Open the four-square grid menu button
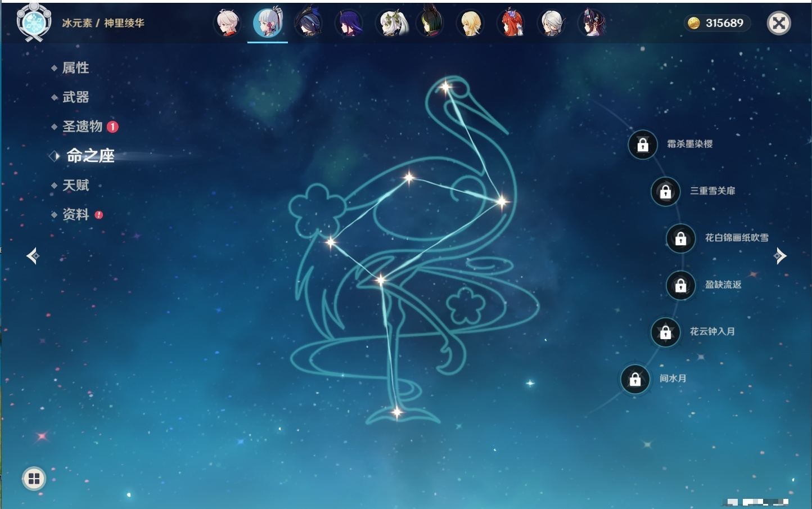The image size is (812, 509). point(34,479)
